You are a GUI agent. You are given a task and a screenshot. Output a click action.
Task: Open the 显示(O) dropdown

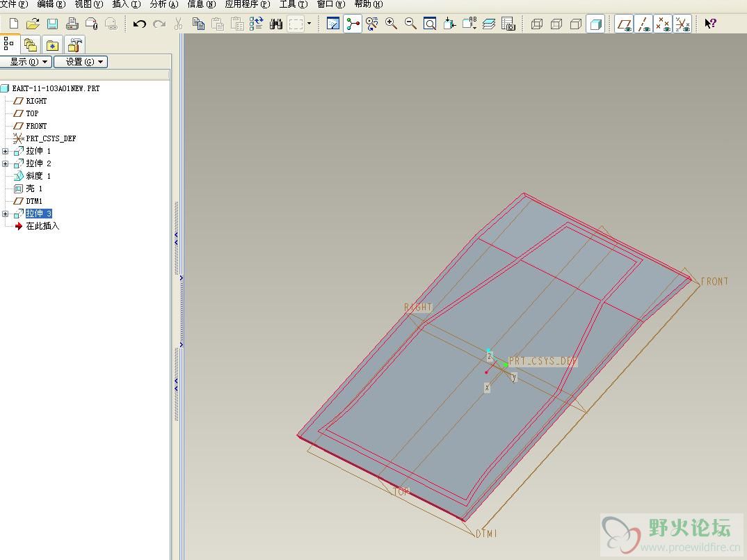pyautogui.click(x=26, y=62)
